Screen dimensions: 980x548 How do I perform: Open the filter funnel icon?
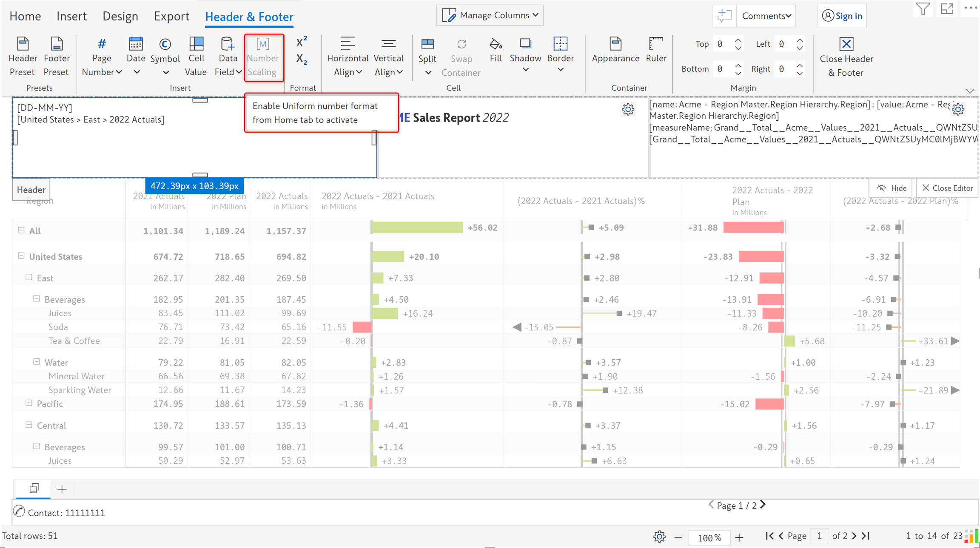923,9
